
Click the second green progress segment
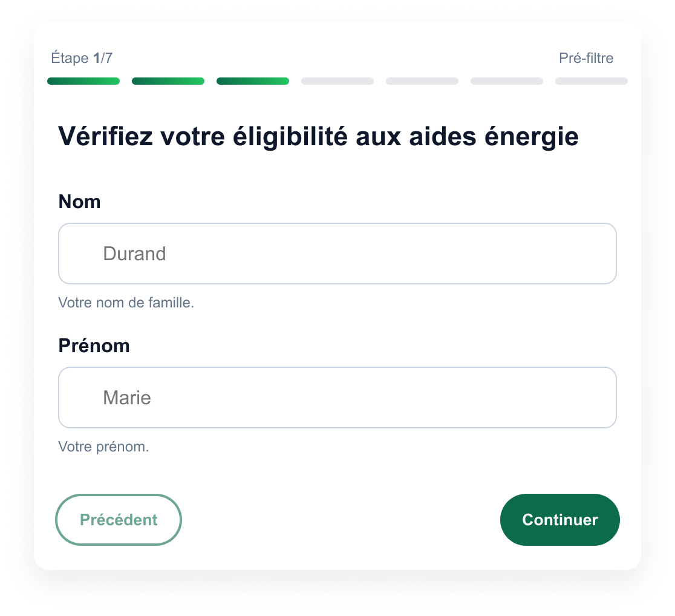[x=168, y=81]
